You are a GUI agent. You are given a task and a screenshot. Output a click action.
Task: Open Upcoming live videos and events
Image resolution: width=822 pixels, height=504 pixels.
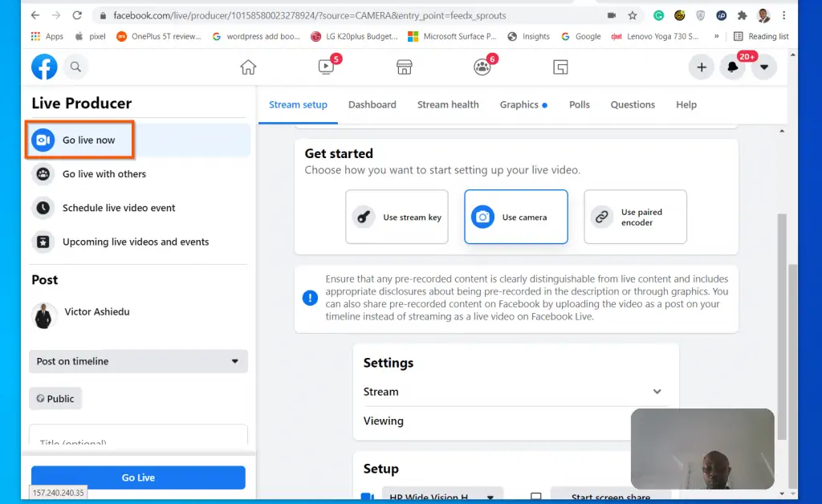139,242
